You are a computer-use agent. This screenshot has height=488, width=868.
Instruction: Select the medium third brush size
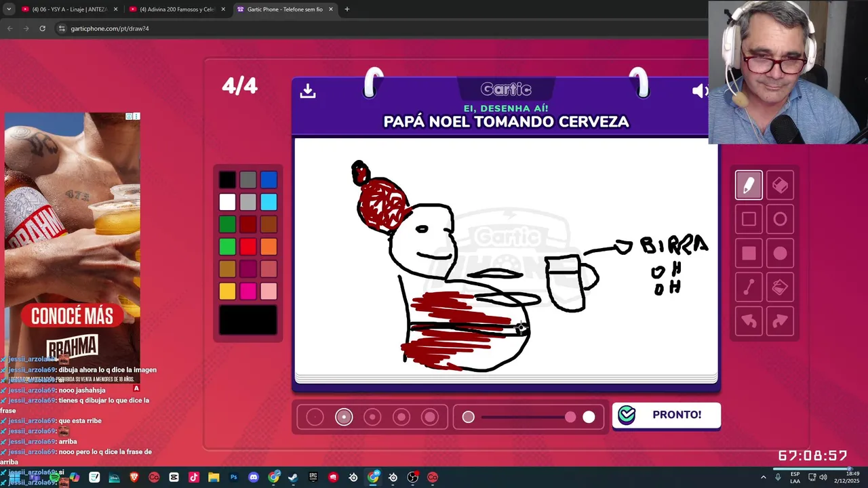372,418
